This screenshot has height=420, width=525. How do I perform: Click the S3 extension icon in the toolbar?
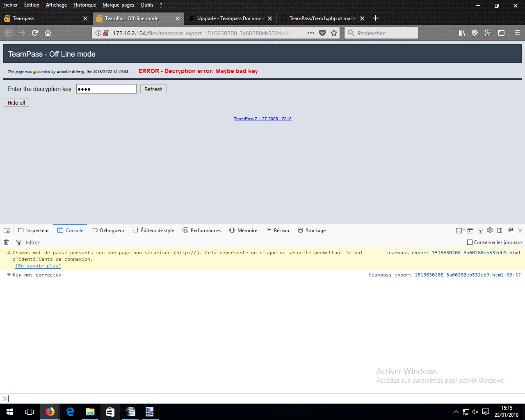click(488, 33)
